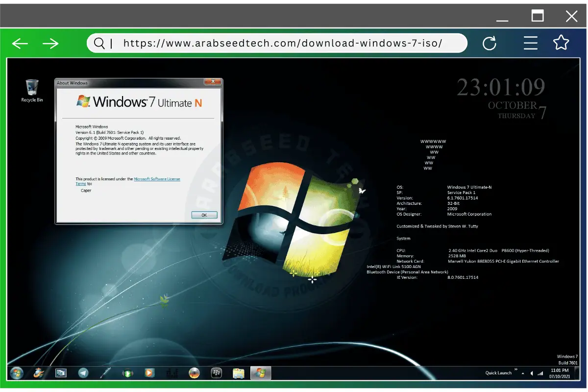Open the Microsoft Software License Terms link
The width and height of the screenshot is (588, 392).
coord(157,179)
